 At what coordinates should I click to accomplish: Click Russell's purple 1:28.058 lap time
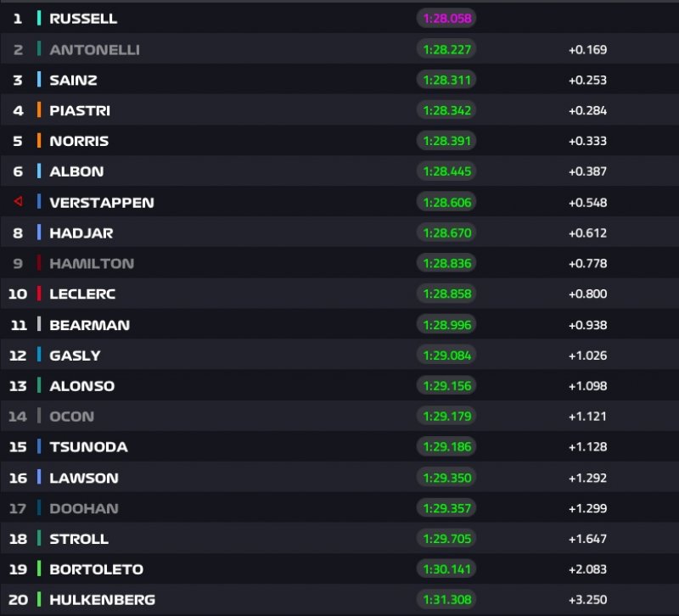446,19
